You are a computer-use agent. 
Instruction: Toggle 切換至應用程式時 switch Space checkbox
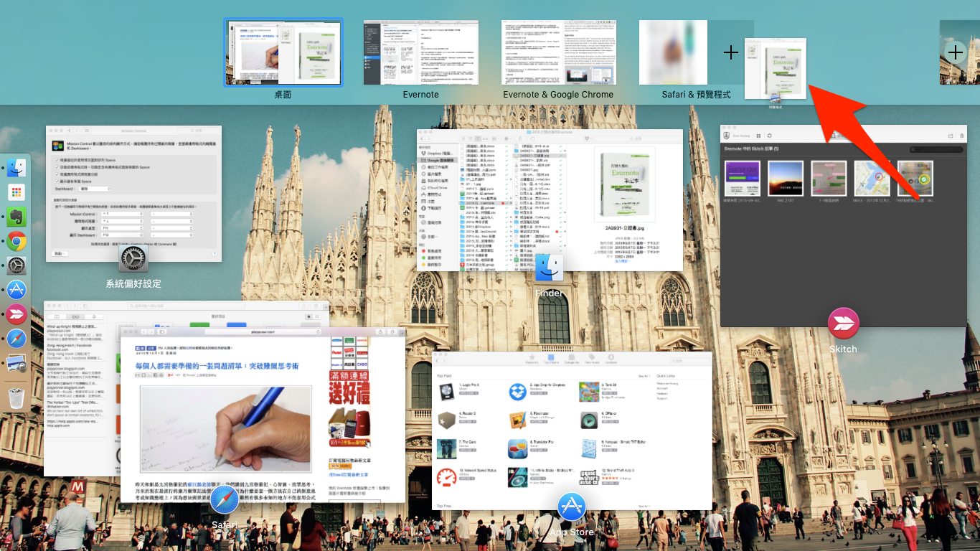click(57, 166)
